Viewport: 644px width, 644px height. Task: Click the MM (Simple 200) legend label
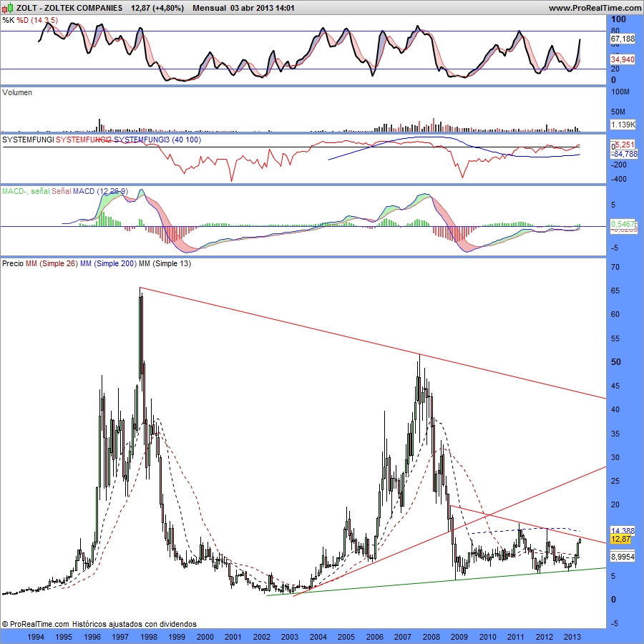[109, 263]
